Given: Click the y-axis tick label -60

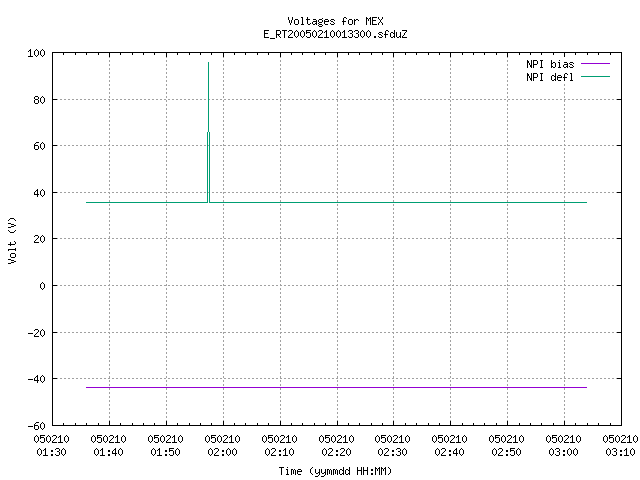Looking at the screenshot, I should click(36, 426).
